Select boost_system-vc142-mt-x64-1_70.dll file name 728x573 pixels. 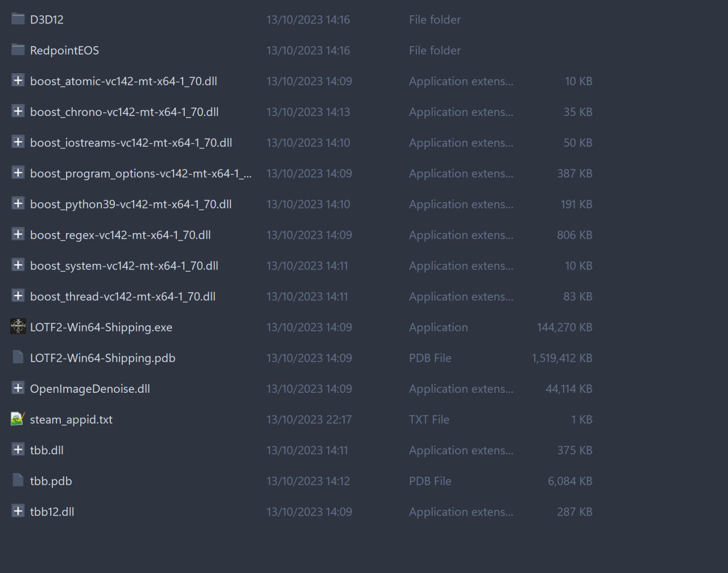coord(124,265)
